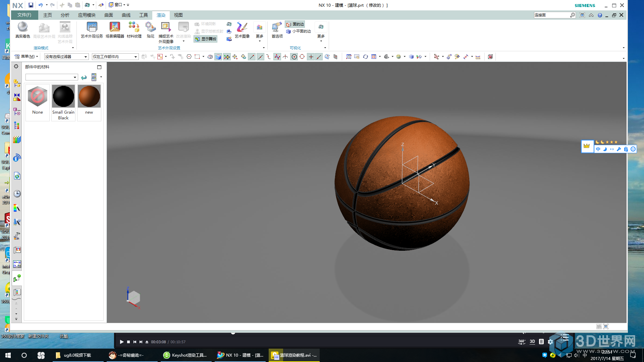The height and width of the screenshot is (362, 644).
Task: Click the Rotate view icon in the toolbar
Action: [365, 57]
